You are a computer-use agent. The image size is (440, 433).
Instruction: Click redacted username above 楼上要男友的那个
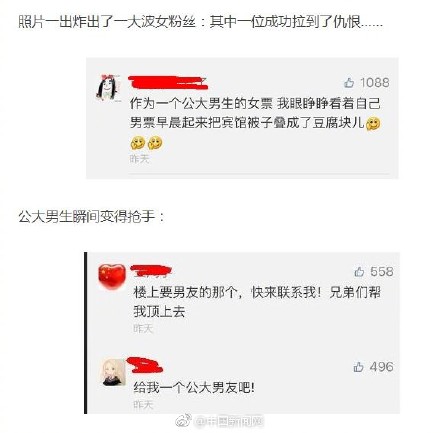(x=151, y=270)
